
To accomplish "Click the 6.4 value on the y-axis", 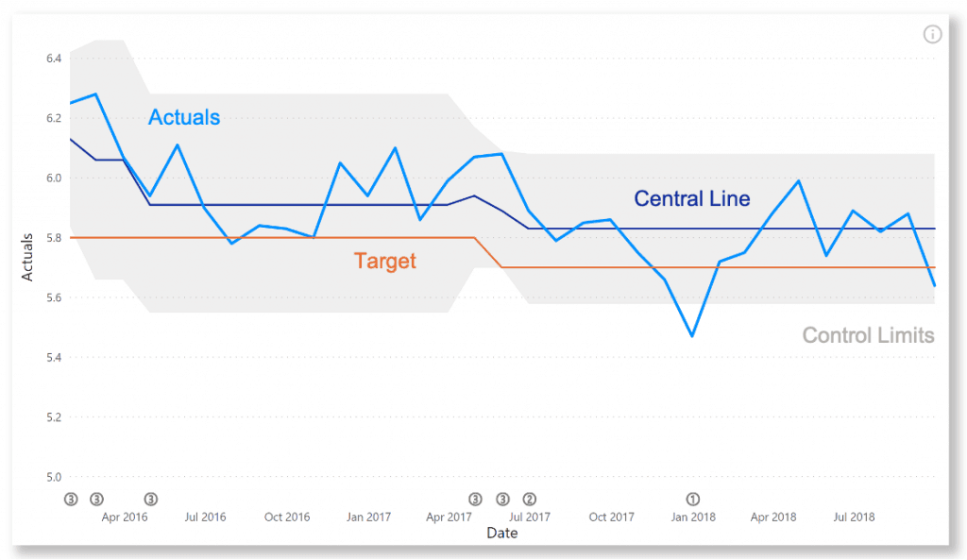I will 54,59.
